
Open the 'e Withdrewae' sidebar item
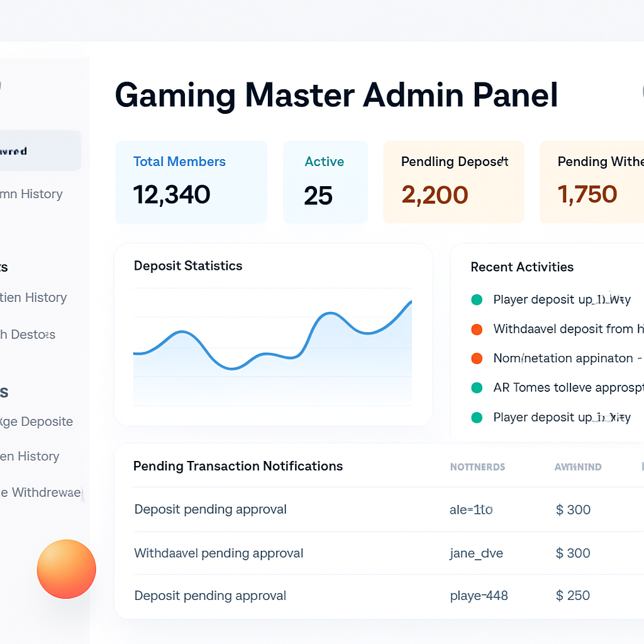41,492
